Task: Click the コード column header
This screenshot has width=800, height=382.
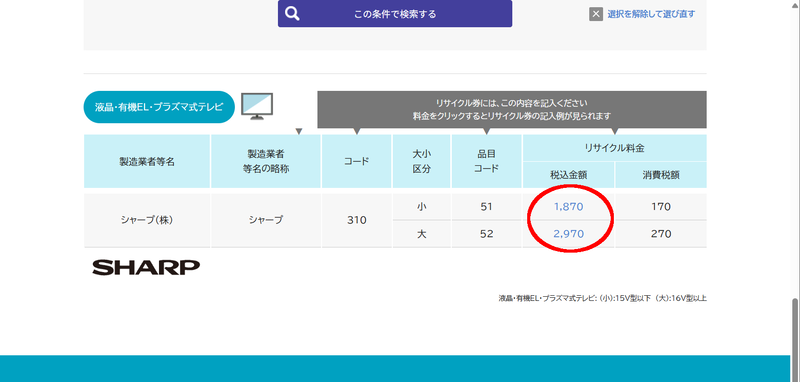Action: click(x=357, y=161)
